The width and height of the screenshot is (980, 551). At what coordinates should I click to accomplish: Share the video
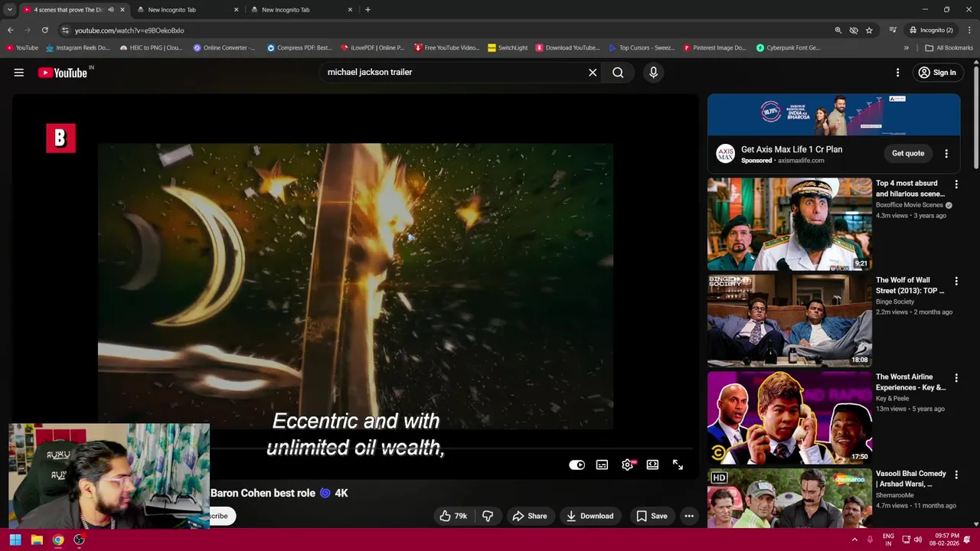point(530,516)
